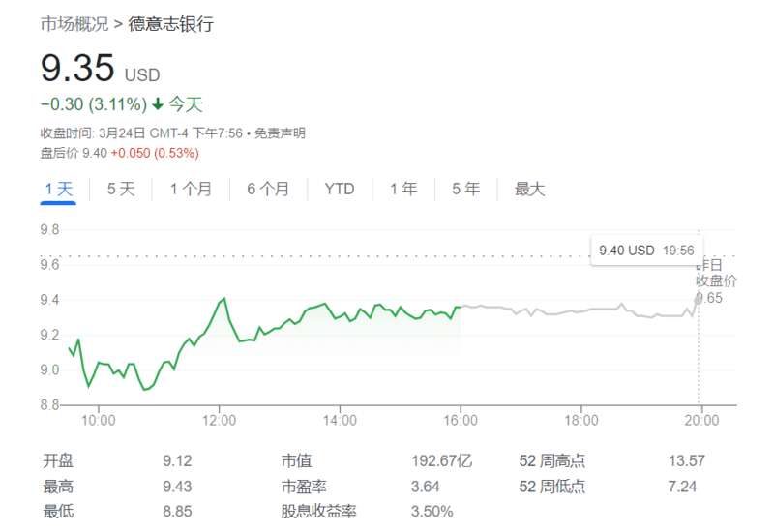Screen dimensions: 774x532
Task: Click the green price line peak near 12:00
Action: (224, 299)
